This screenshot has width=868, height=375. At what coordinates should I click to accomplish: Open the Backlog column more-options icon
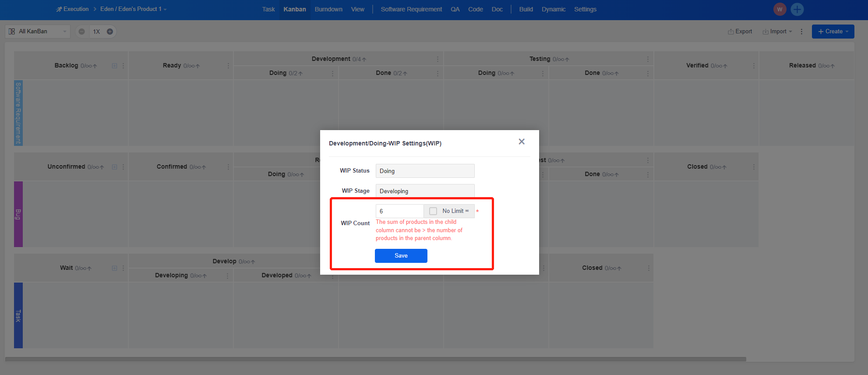click(x=123, y=66)
